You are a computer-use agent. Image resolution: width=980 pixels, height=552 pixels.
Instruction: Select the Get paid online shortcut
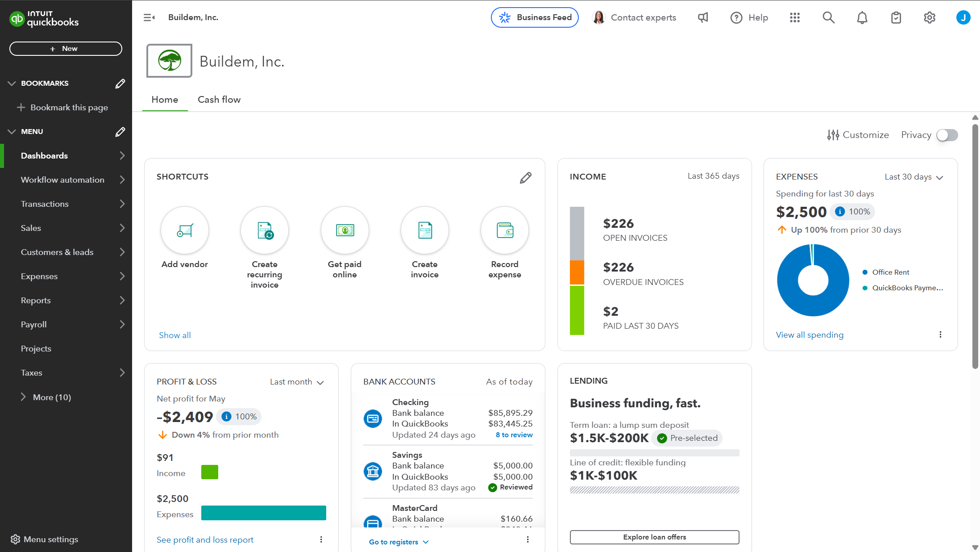pyautogui.click(x=345, y=230)
